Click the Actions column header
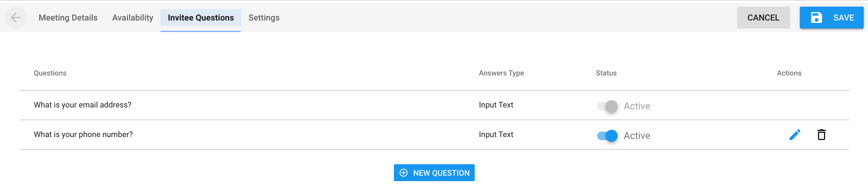The height and width of the screenshot is (192, 868). [789, 73]
